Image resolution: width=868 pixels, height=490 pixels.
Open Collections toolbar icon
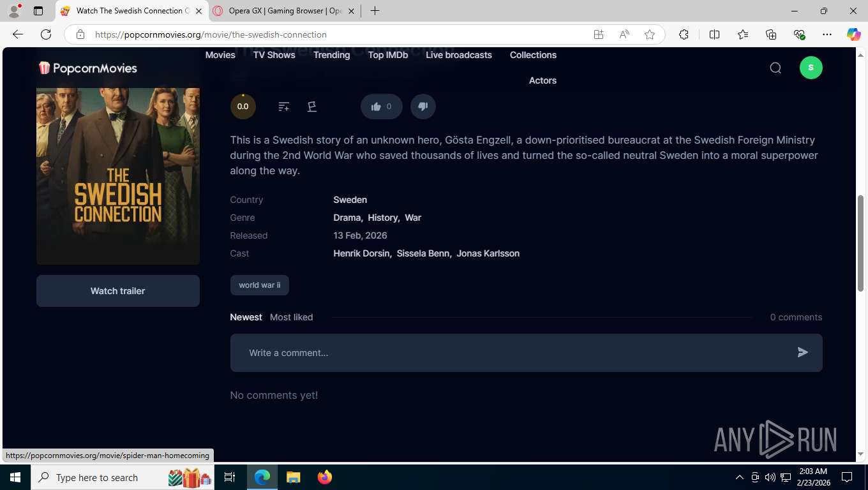click(x=771, y=34)
